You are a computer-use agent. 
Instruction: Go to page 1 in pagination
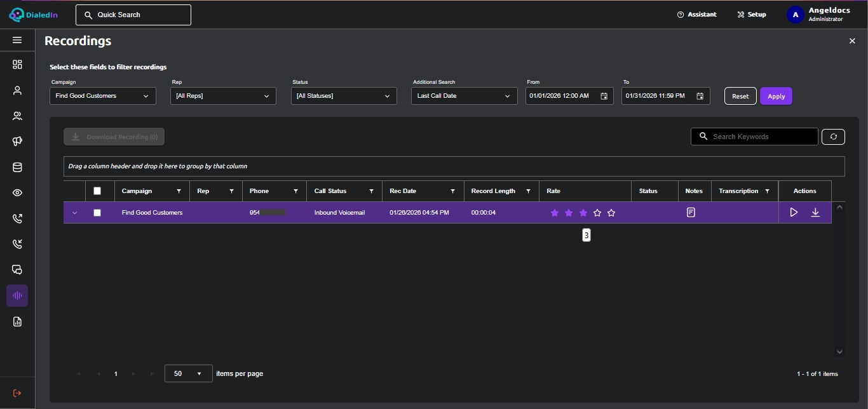(116, 374)
